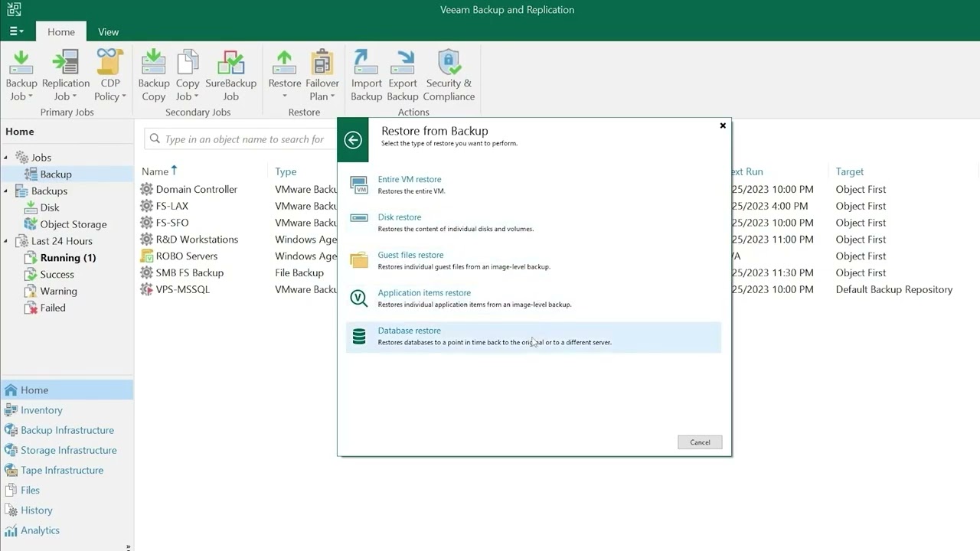The width and height of the screenshot is (980, 551).
Task: Click the search magnifier icon
Action: [x=155, y=139]
